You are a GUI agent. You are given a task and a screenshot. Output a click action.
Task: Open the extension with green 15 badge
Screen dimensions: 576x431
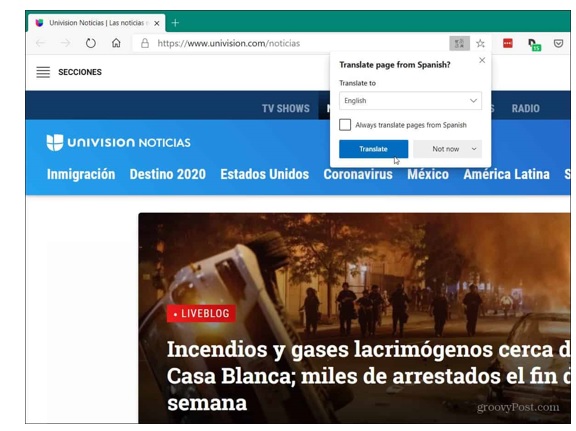[534, 44]
